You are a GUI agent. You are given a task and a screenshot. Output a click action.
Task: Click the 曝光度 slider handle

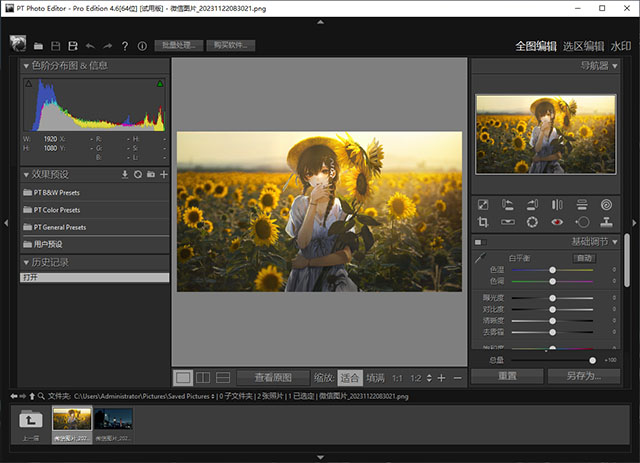coord(553,298)
